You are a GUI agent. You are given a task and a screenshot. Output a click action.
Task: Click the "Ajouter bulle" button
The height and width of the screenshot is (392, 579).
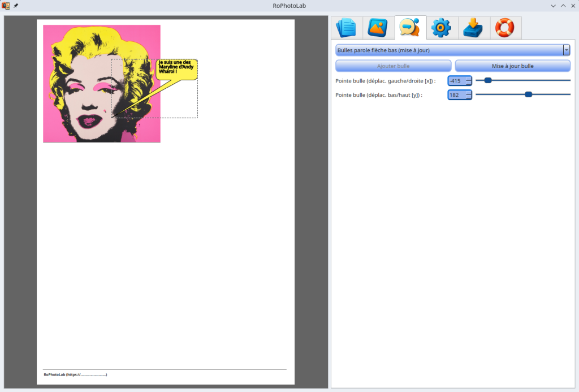point(393,66)
